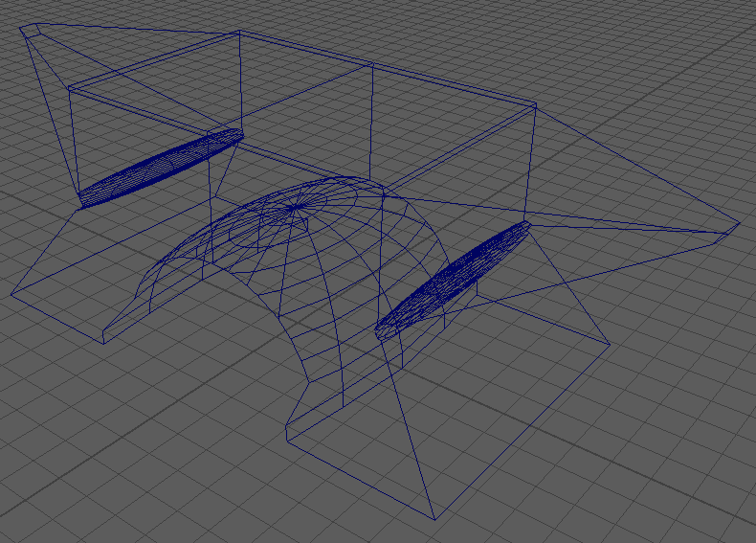Pick the box's front-left top corner
The height and width of the screenshot is (543, 756).
click(70, 89)
